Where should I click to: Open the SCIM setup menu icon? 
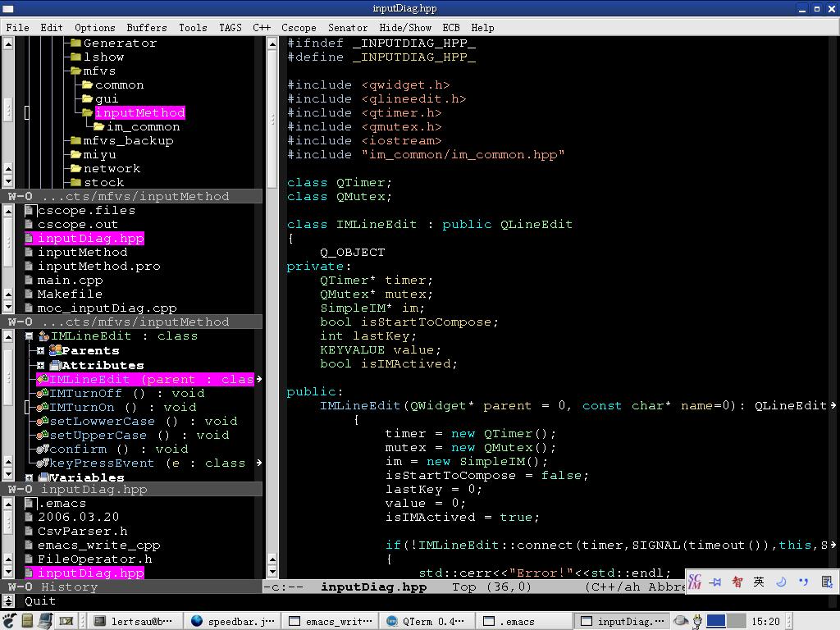827,582
